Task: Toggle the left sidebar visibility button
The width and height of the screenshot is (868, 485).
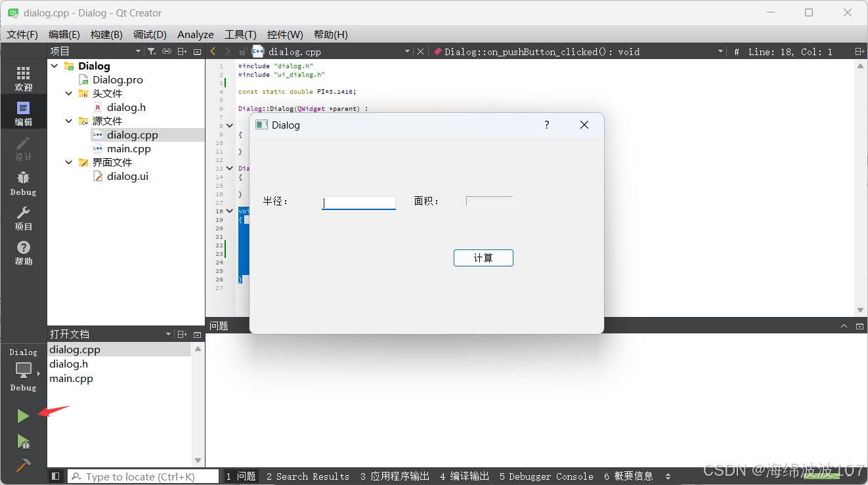Action: point(55,476)
